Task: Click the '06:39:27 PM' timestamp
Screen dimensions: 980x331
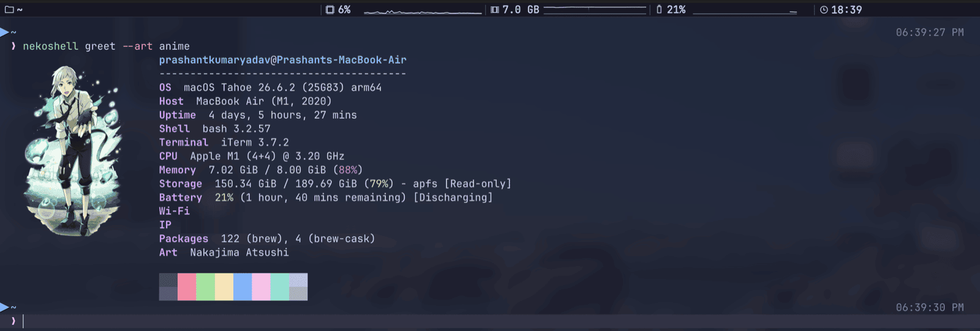Action: point(930,32)
